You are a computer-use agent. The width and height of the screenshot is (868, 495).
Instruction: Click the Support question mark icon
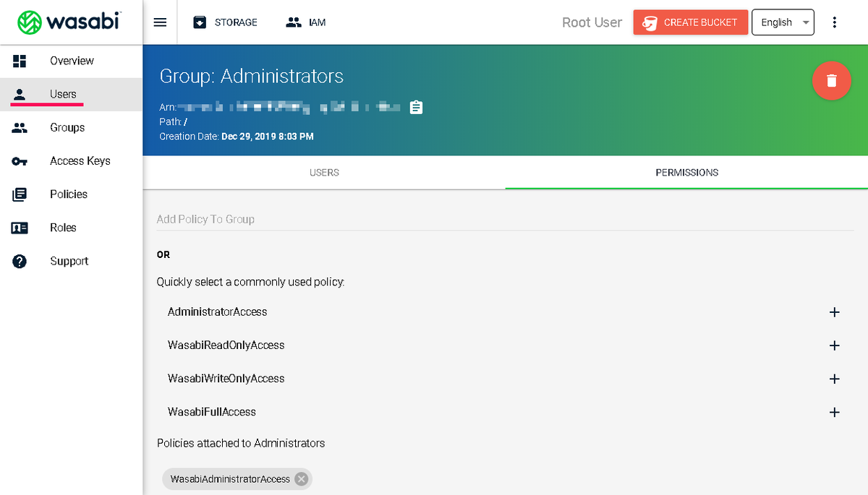pyautogui.click(x=20, y=261)
